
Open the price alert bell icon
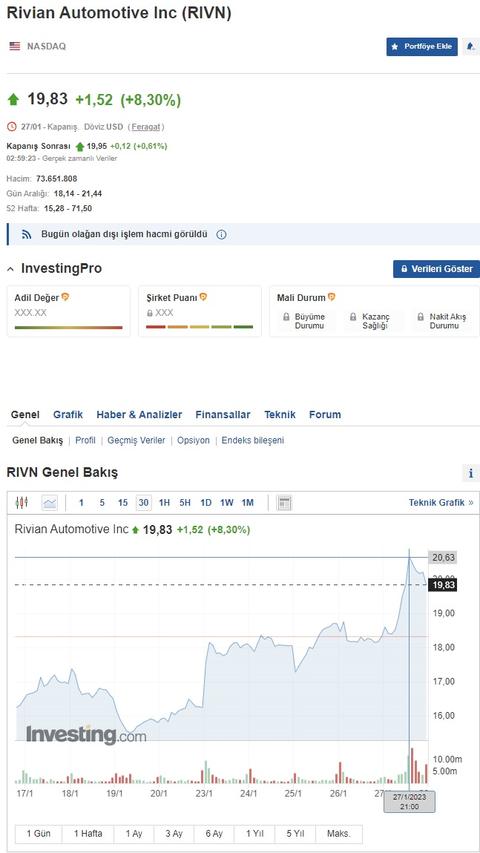pos(471,47)
